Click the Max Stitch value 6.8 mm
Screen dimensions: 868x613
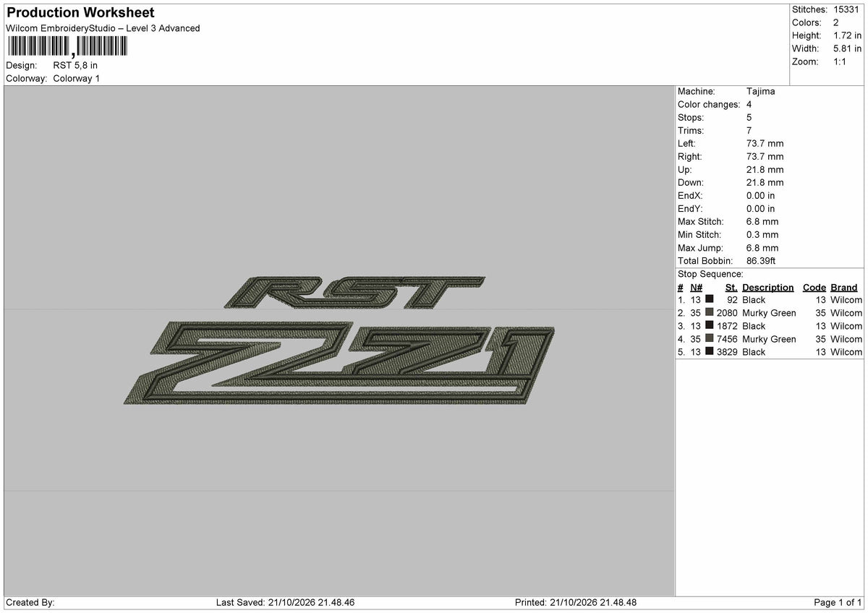762,222
